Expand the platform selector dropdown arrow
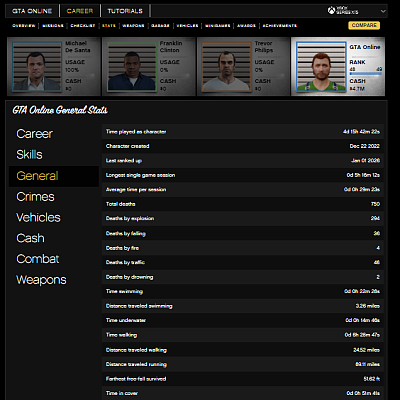 tap(383, 11)
